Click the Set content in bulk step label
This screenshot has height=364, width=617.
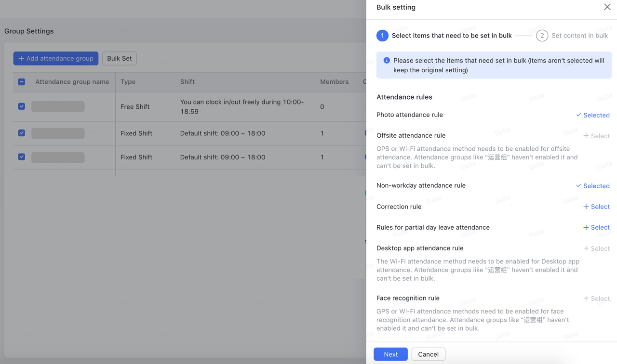[579, 36]
